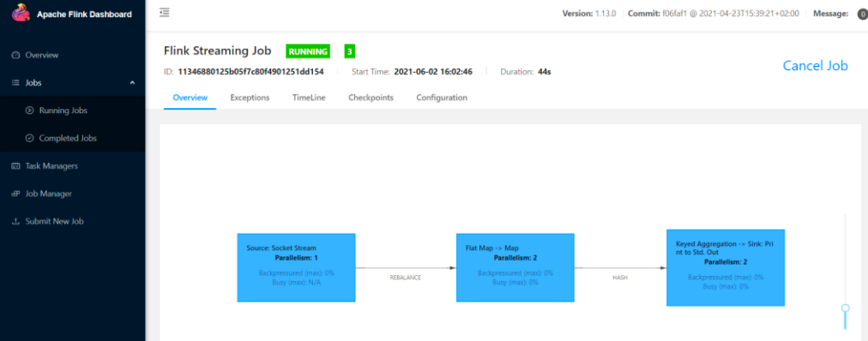Click the Submit New Job upload icon
This screenshot has width=868, height=341.
[x=15, y=222]
